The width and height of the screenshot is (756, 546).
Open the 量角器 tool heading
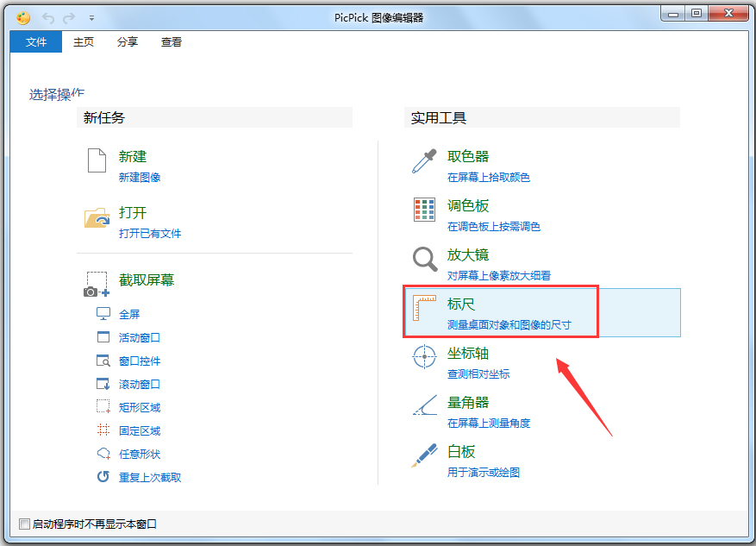click(x=468, y=402)
